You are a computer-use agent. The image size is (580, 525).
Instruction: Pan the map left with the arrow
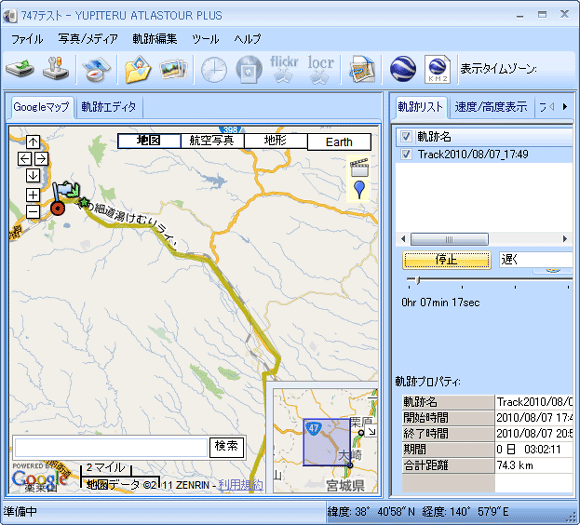[25, 159]
